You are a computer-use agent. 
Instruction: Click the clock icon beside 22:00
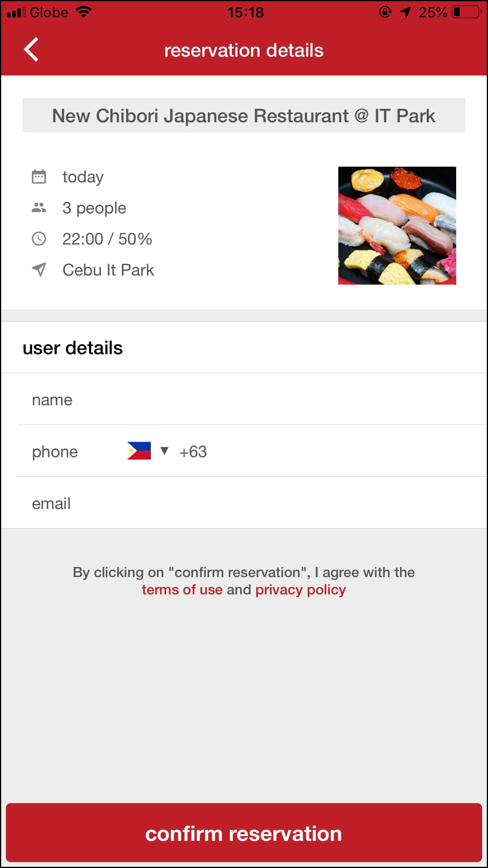point(39,239)
